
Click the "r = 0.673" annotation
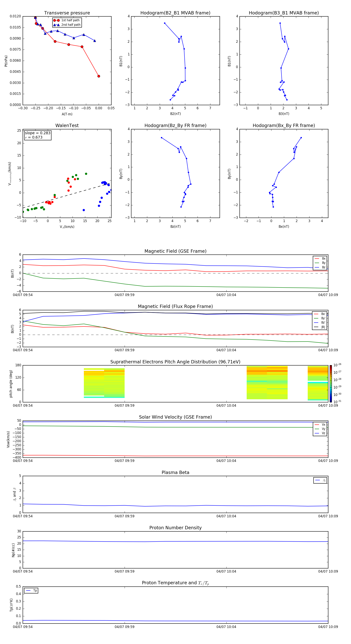click(x=34, y=137)
